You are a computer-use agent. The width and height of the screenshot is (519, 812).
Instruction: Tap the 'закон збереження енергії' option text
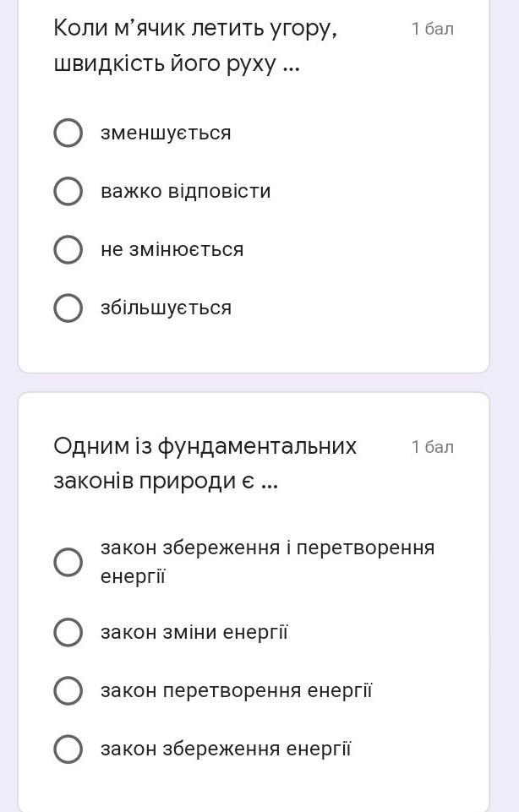tap(226, 749)
